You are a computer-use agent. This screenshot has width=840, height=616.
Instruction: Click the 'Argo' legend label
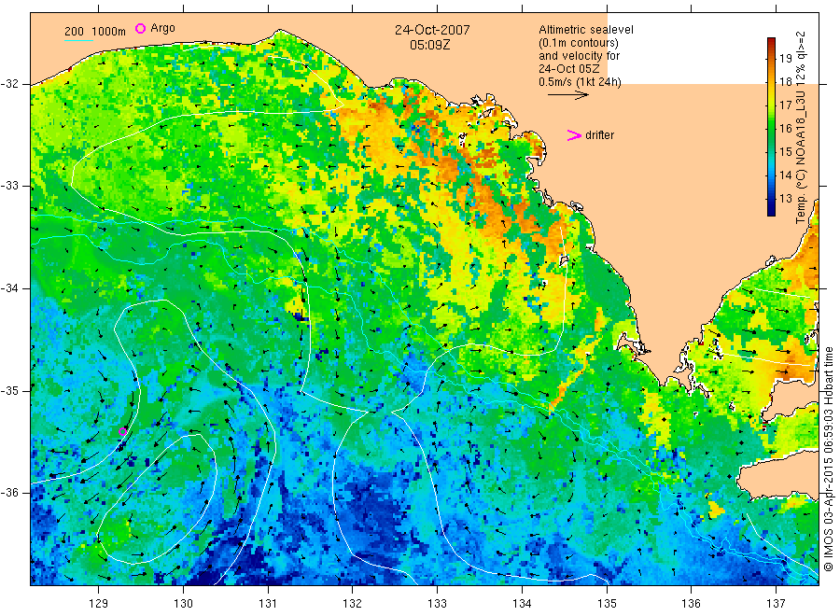click(162, 28)
